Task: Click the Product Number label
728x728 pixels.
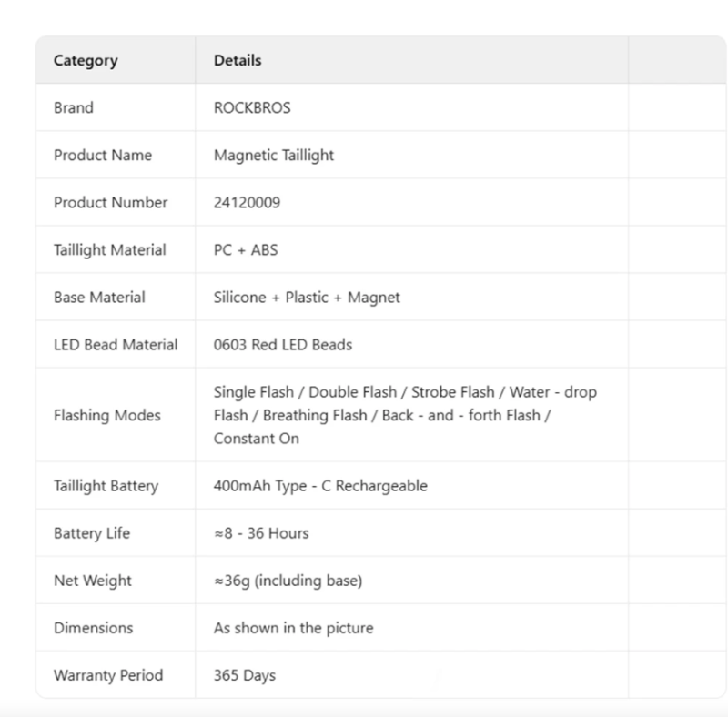Action: pyautogui.click(x=110, y=202)
